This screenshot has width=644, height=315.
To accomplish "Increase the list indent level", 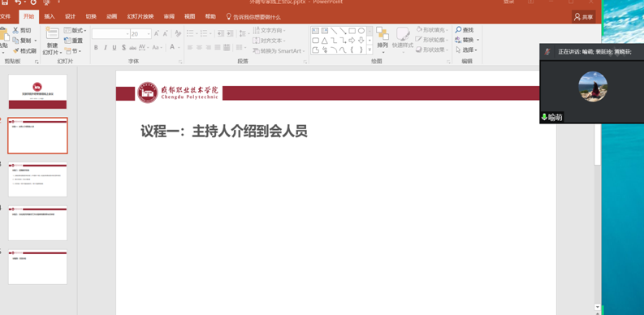I will pyautogui.click(x=230, y=33).
